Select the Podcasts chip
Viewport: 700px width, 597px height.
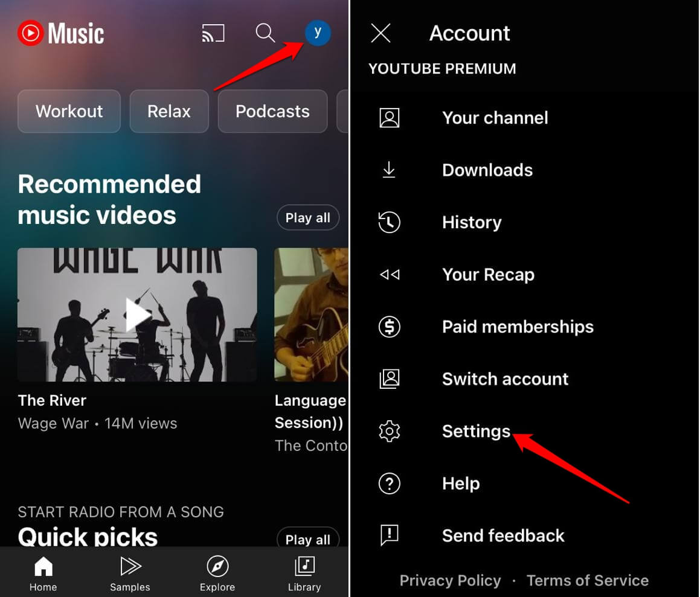(x=272, y=111)
